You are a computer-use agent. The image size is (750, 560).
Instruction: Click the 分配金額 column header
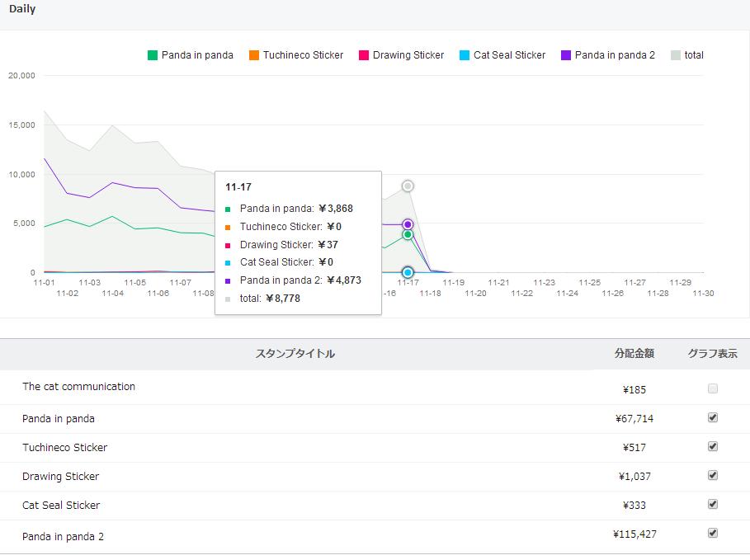click(x=634, y=354)
